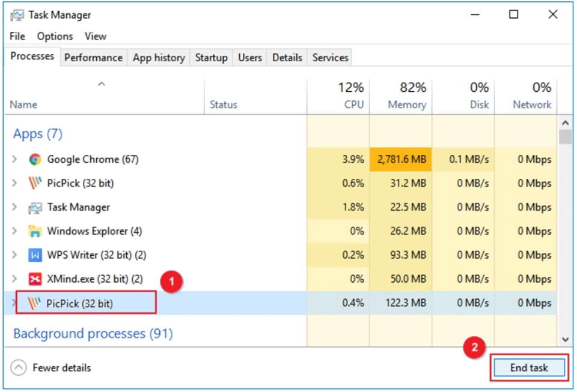The image size is (577, 392).
Task: Click the first PicPick app icon
Action: (35, 183)
